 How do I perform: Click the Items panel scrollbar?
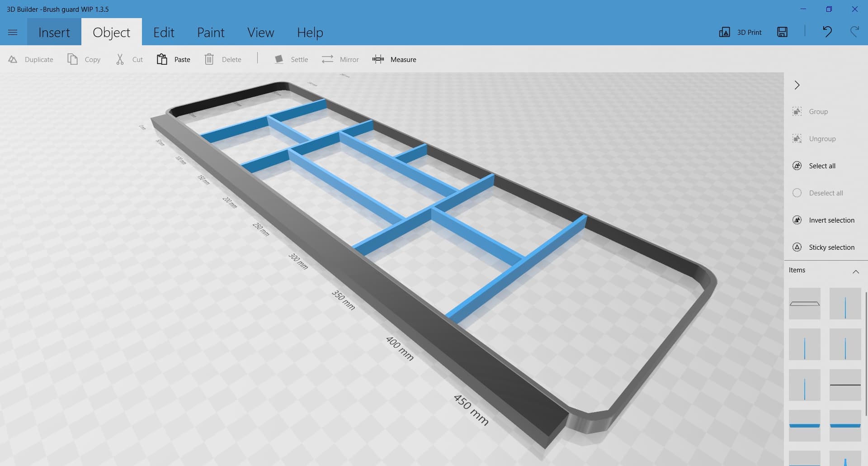tap(866, 353)
